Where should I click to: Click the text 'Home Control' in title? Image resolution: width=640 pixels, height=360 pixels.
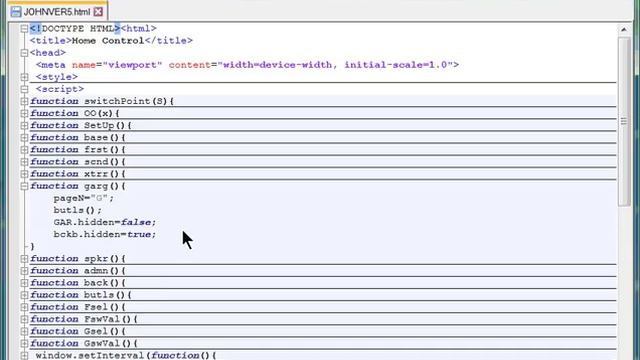pyautogui.click(x=108, y=41)
